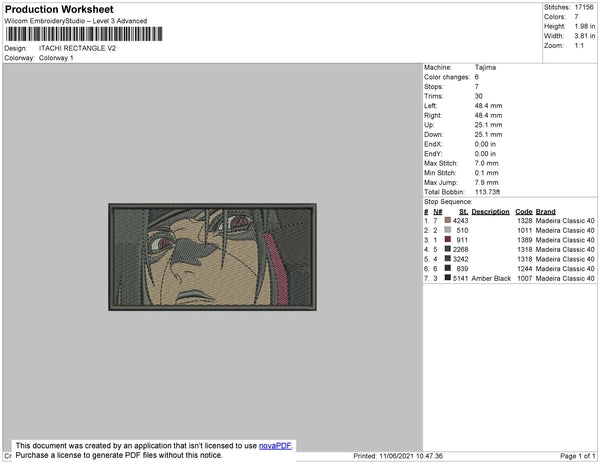Click the stitch count 5141

click(461, 278)
